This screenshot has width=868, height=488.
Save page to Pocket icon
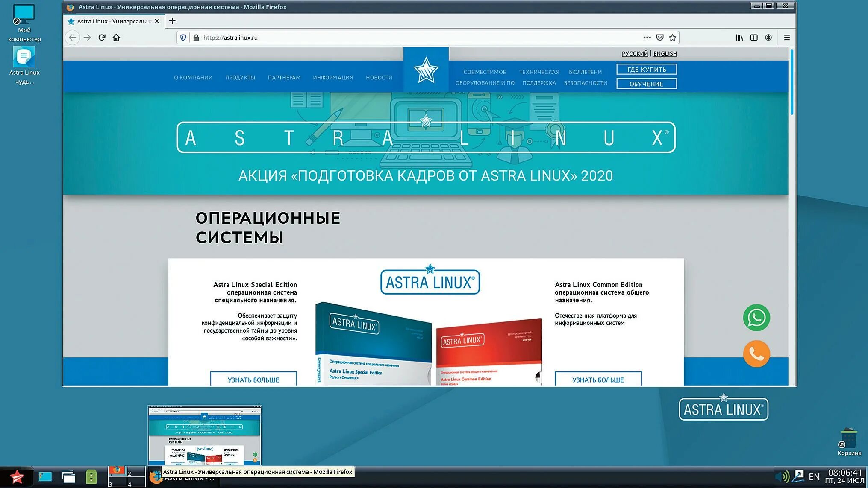(660, 38)
